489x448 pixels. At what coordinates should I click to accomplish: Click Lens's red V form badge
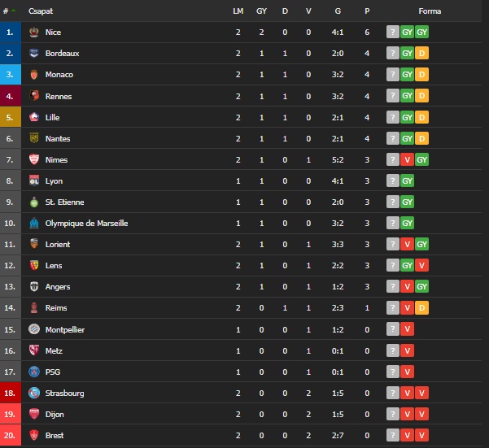click(x=421, y=265)
